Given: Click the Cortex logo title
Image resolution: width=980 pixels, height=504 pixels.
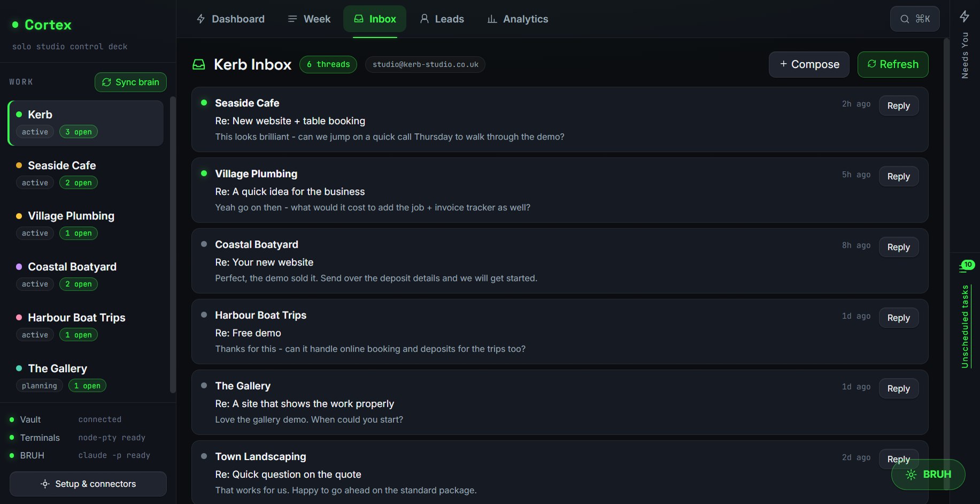Looking at the screenshot, I should (48, 25).
